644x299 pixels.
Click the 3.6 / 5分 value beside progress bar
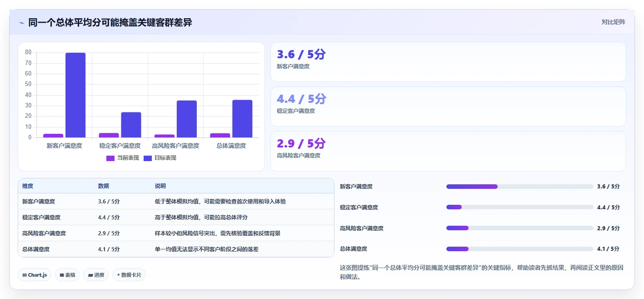(x=608, y=187)
